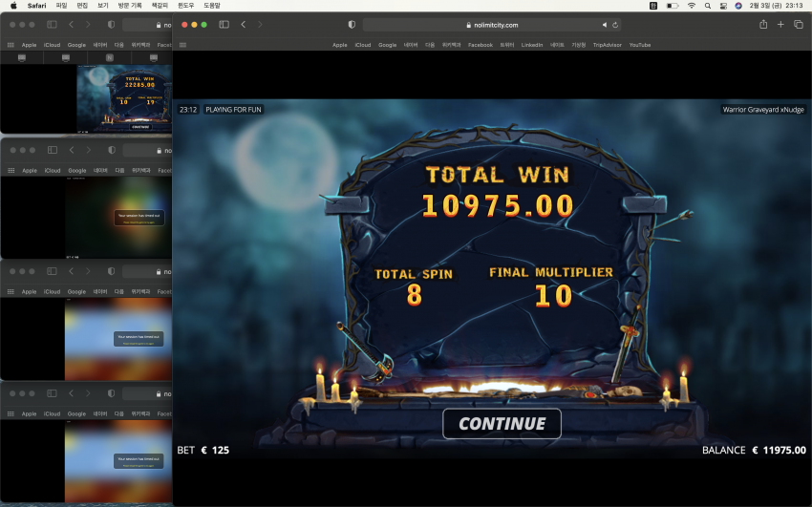The image size is (812, 507).
Task: Click the Warrior Graveyard xNudge game title label
Action: click(763, 110)
